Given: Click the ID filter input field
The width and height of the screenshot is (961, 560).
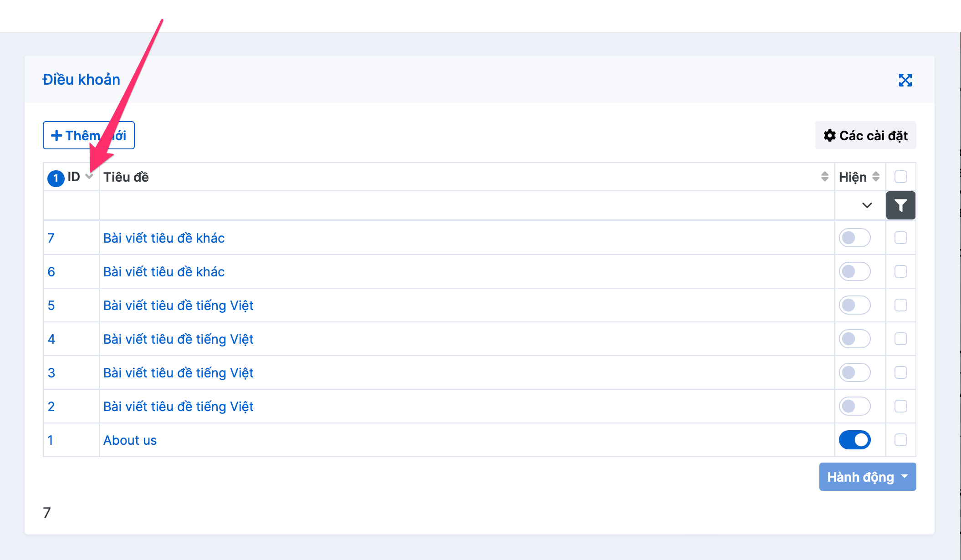Looking at the screenshot, I should [71, 205].
